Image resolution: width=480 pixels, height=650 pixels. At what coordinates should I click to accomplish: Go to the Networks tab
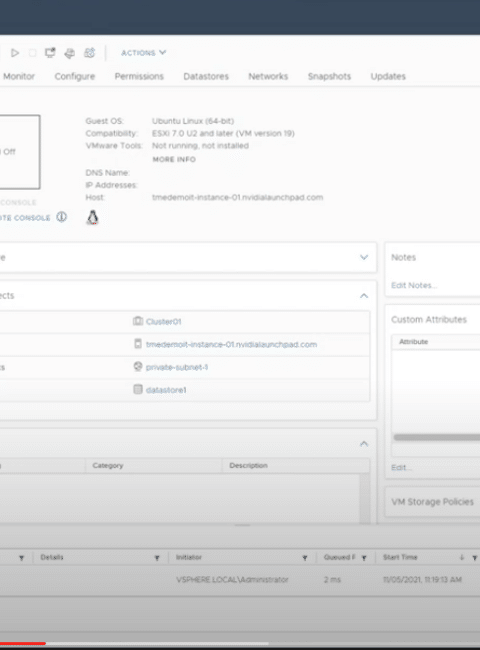tap(268, 76)
